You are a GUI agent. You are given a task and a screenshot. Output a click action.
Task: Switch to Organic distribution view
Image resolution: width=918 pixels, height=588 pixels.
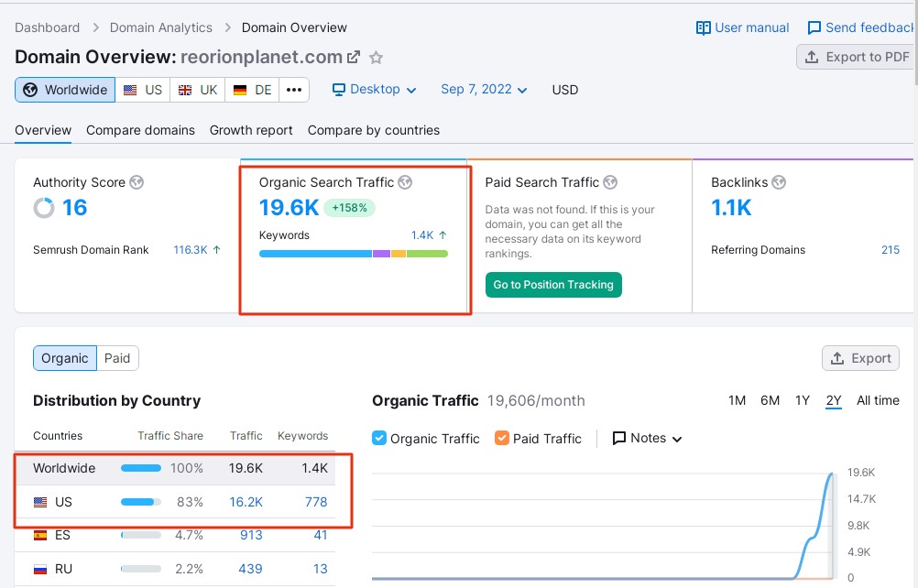coord(65,358)
